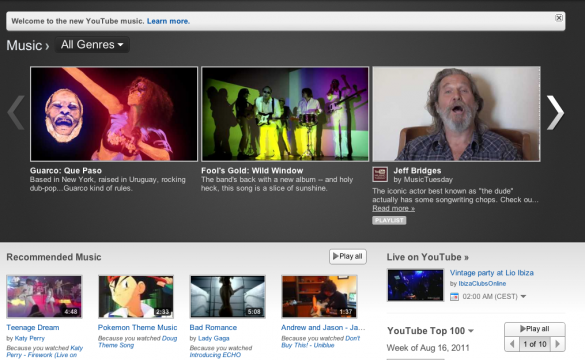
Task: Open the Lady Gaga artist link
Action: pos(213,338)
